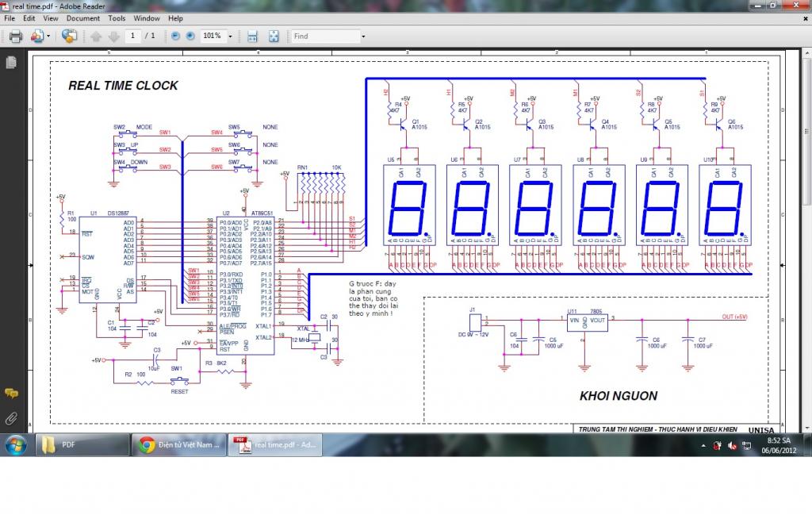Open the Edit menu

pyautogui.click(x=29, y=18)
